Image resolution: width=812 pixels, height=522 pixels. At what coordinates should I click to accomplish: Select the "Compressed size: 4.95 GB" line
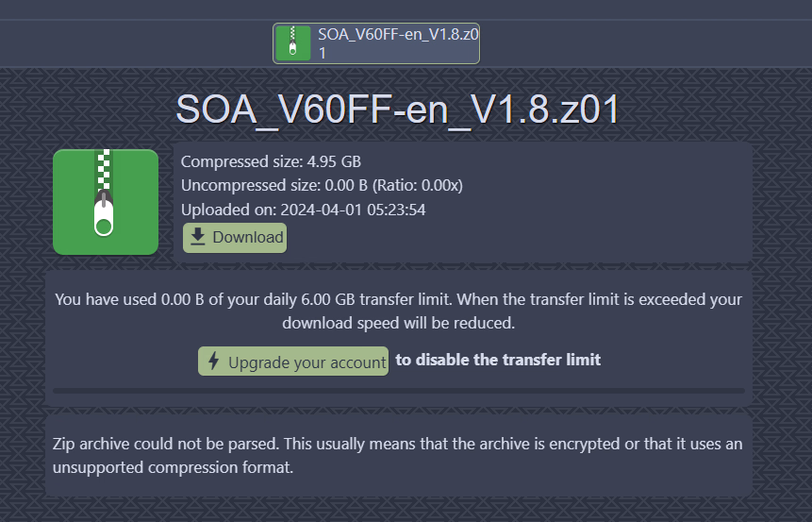(x=271, y=161)
